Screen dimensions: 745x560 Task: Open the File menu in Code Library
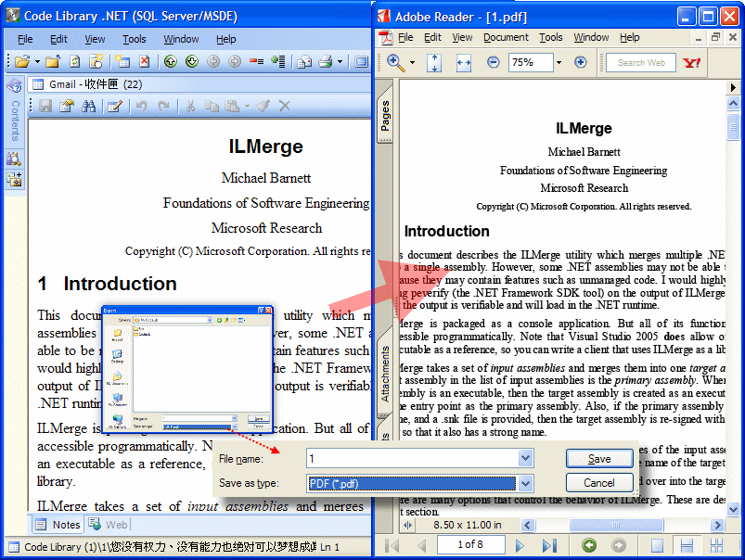[25, 39]
